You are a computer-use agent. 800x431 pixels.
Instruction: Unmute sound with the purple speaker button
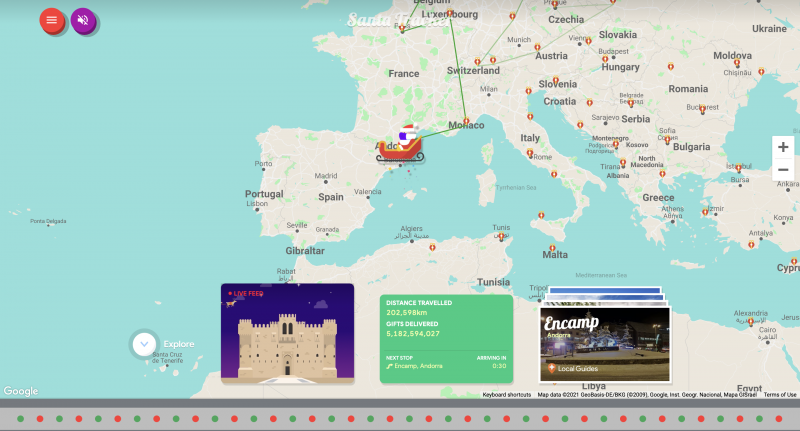pyautogui.click(x=83, y=20)
